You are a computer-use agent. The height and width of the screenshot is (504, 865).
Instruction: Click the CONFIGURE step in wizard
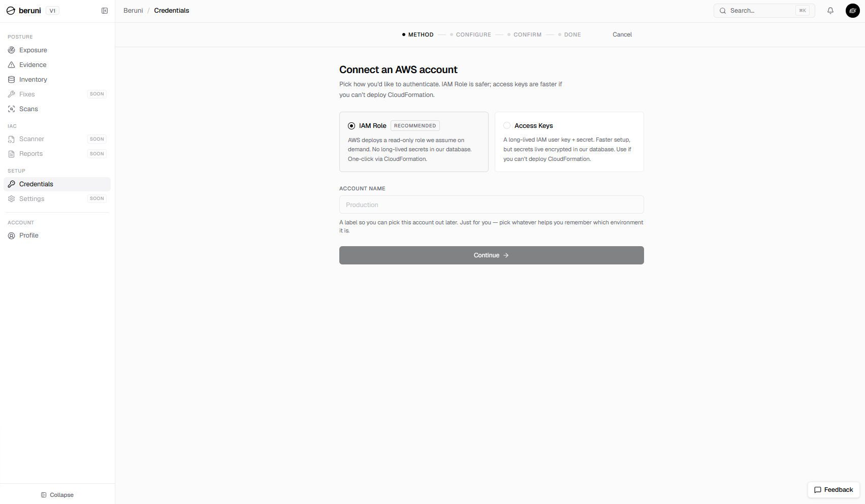point(471,35)
